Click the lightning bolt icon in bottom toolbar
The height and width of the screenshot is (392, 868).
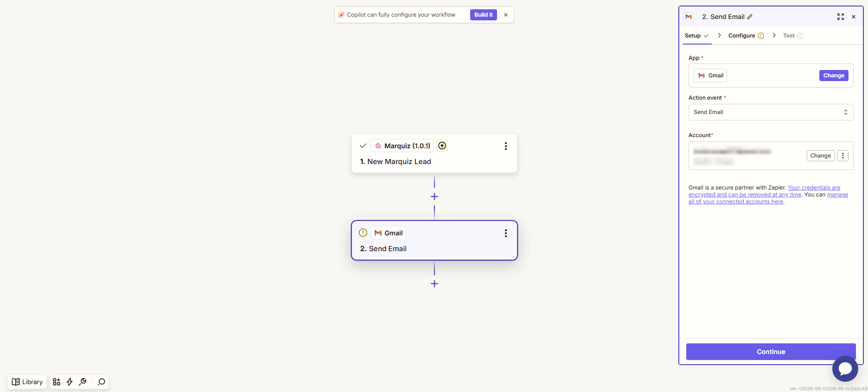70,382
